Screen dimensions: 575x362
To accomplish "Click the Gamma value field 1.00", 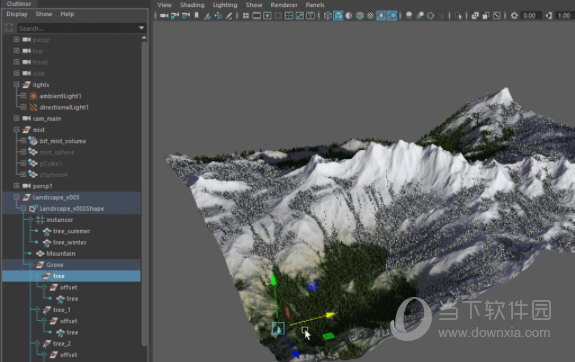I will click(x=565, y=15).
